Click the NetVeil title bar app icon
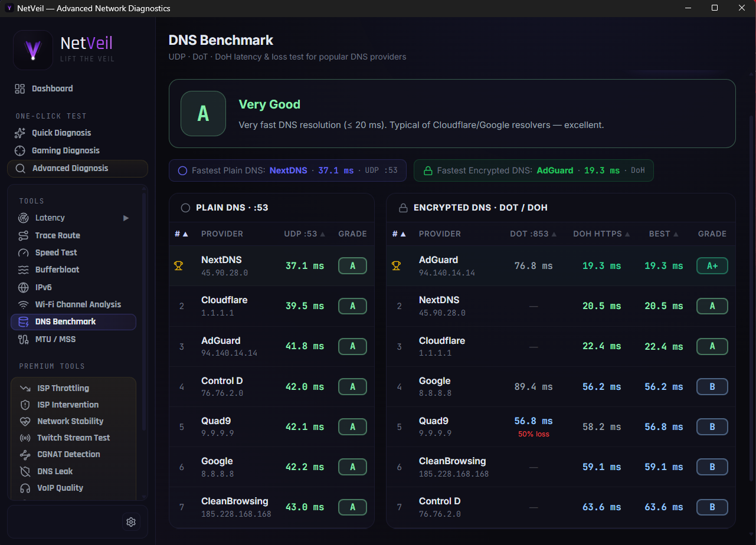 pos(9,8)
